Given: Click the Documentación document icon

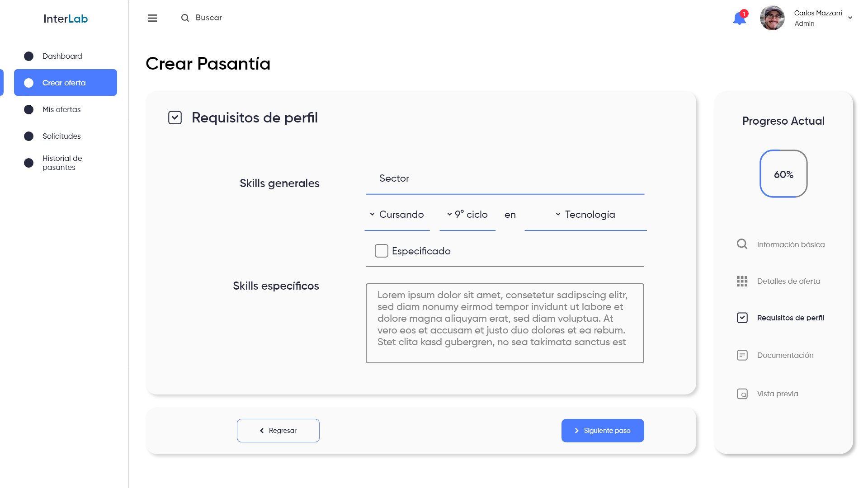Looking at the screenshot, I should tap(742, 355).
